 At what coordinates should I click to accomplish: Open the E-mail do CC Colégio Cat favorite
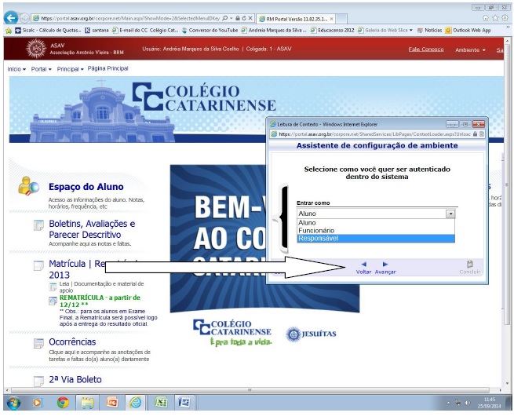[x=145, y=30]
